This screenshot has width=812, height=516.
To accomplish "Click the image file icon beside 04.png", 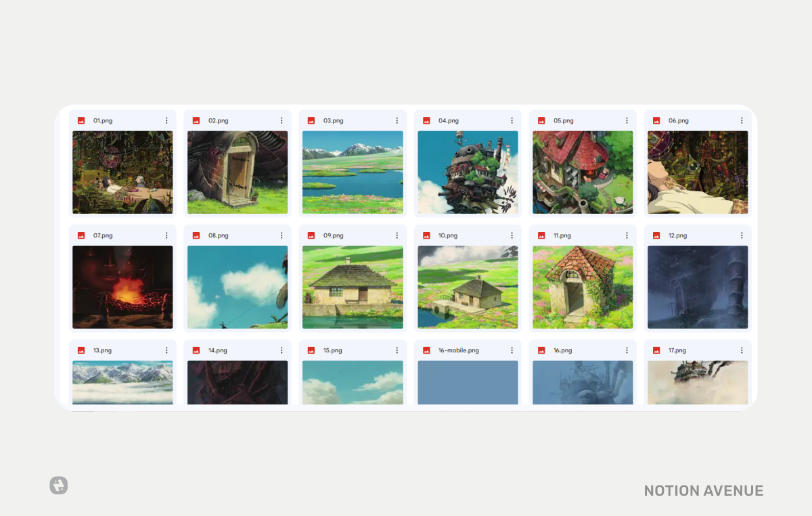I will [426, 120].
